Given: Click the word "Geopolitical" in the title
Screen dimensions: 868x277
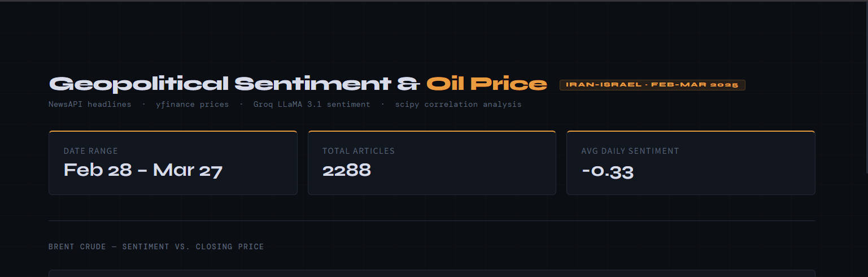Looking at the screenshot, I should (x=139, y=84).
